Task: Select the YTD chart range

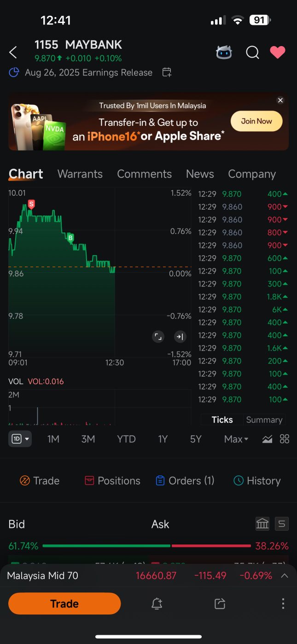Action: click(x=126, y=439)
